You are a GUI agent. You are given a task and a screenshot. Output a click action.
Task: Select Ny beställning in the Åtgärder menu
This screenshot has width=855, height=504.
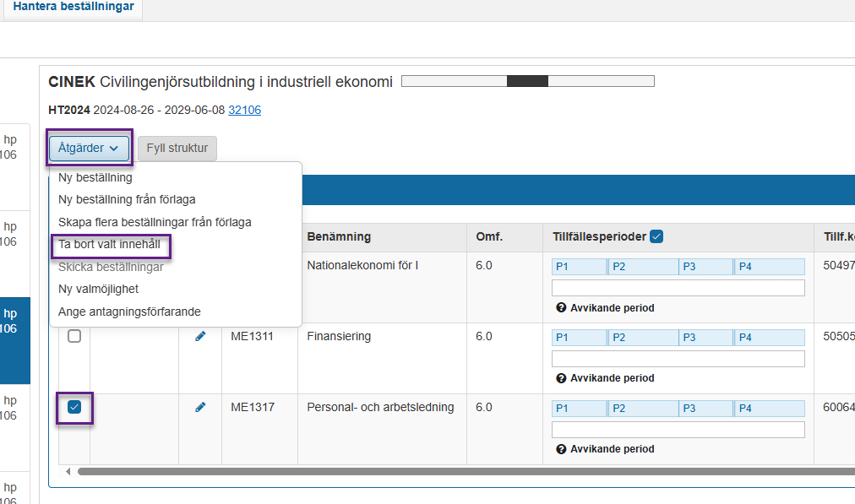tap(95, 177)
